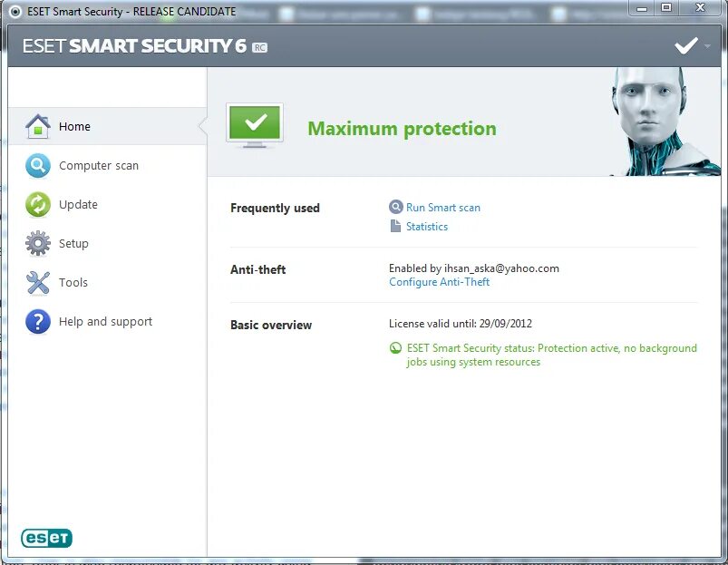
Task: Click the blue Help question mark icon
Action: pos(37,322)
